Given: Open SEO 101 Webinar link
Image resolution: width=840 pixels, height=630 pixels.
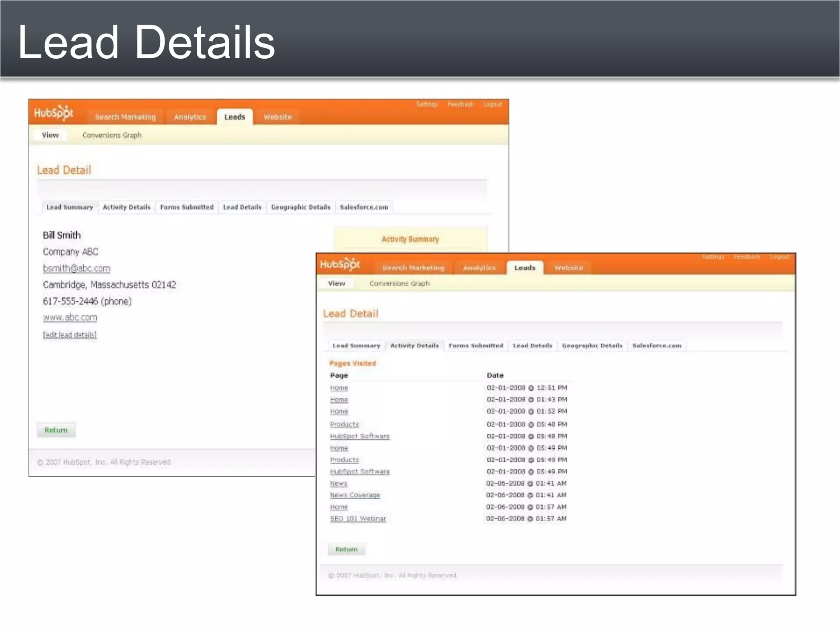Looking at the screenshot, I should (358, 518).
